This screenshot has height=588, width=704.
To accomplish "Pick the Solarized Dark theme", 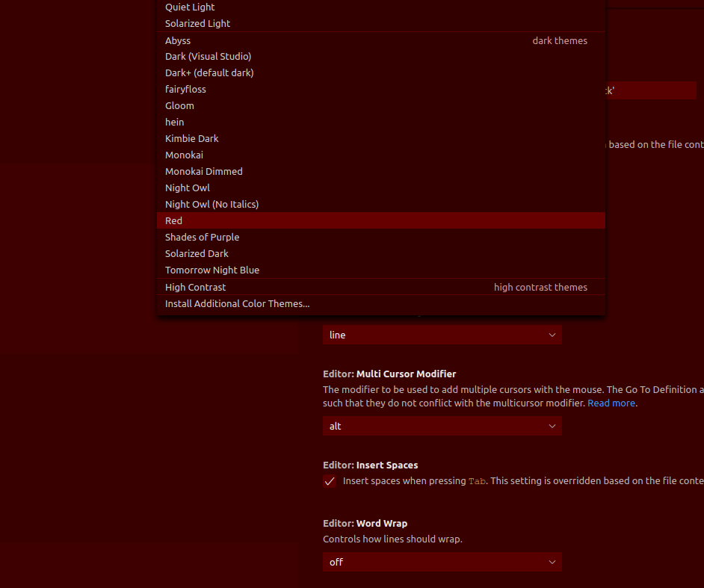I will [381, 253].
